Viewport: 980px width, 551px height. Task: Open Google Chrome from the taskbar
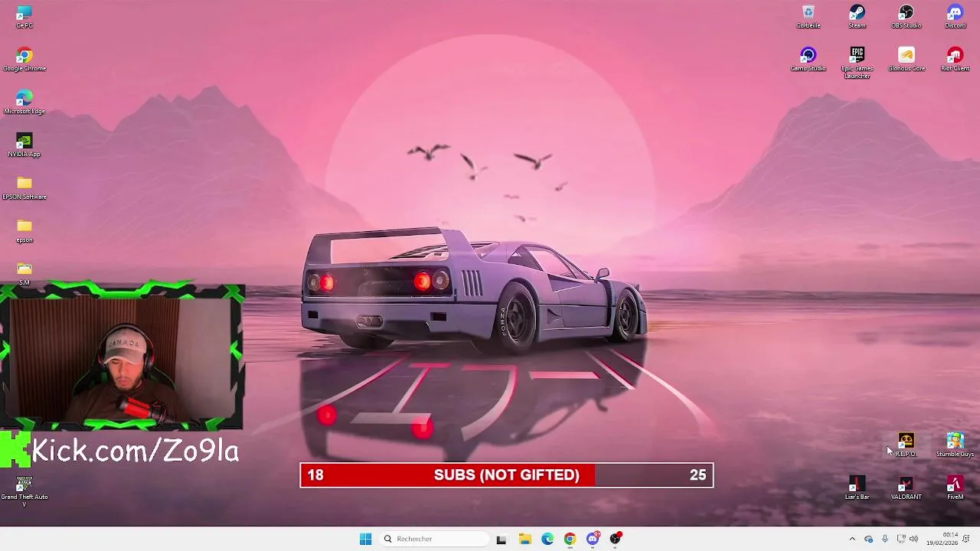[570, 539]
